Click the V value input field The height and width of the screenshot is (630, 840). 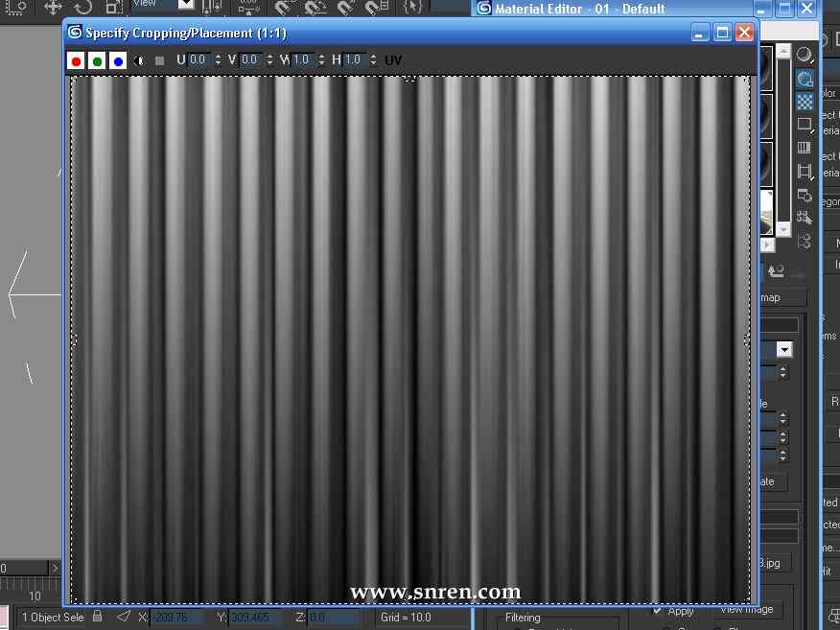pyautogui.click(x=251, y=59)
